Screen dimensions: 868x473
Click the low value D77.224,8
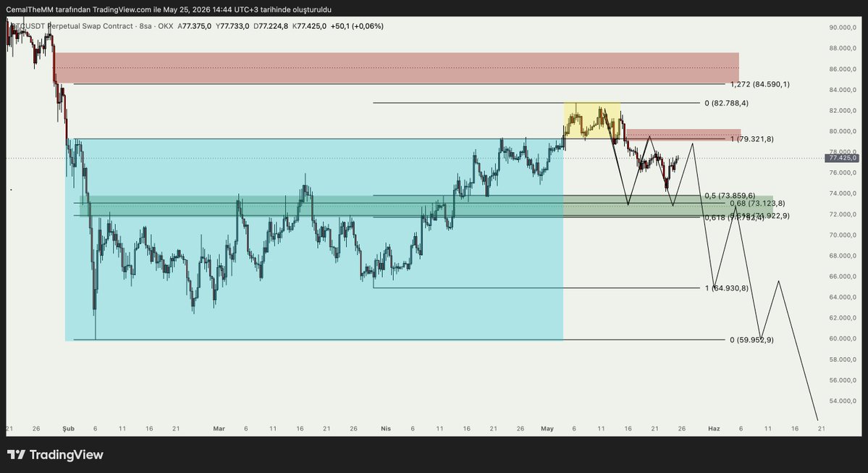[271, 26]
